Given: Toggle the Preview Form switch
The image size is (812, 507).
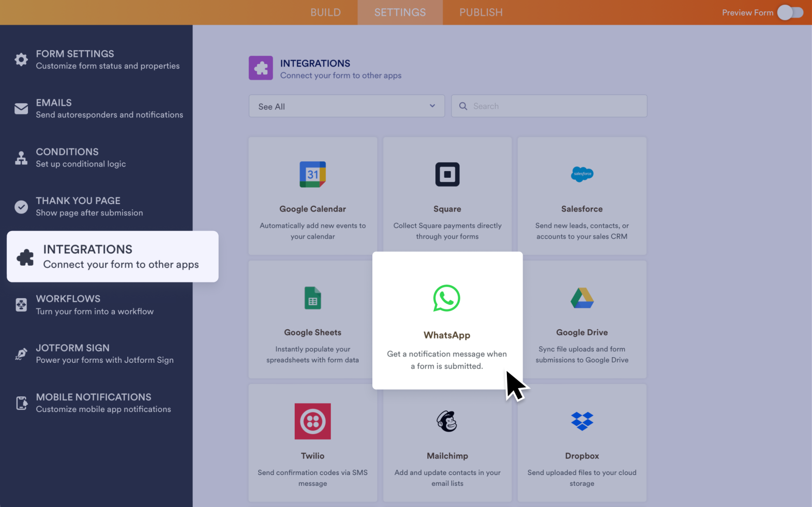Looking at the screenshot, I should point(790,12).
